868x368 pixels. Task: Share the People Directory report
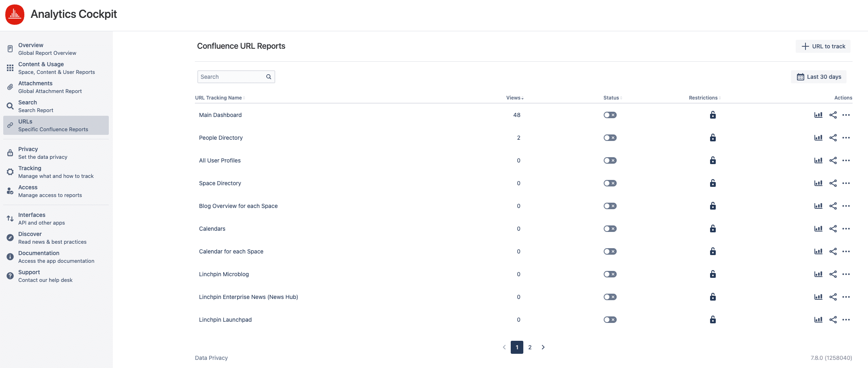[x=833, y=138]
